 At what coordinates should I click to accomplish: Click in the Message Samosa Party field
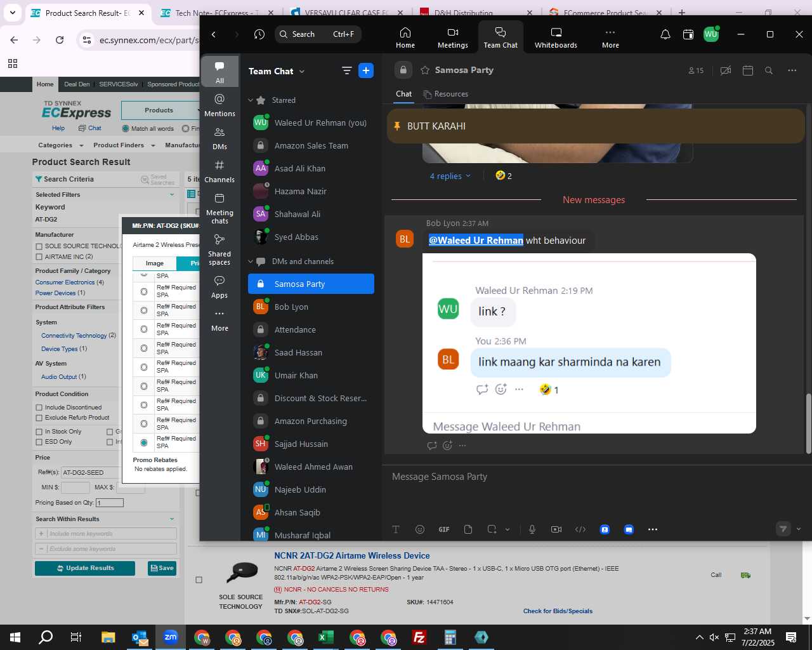[x=596, y=477]
